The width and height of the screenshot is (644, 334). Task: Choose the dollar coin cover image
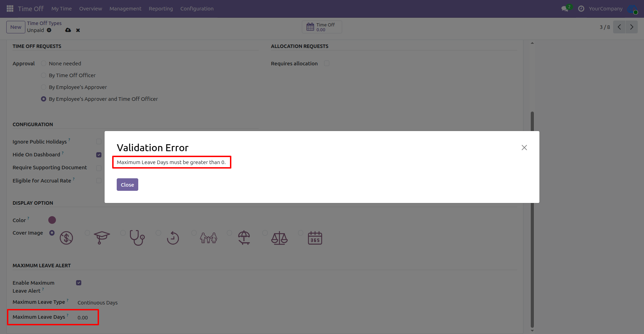pyautogui.click(x=66, y=238)
